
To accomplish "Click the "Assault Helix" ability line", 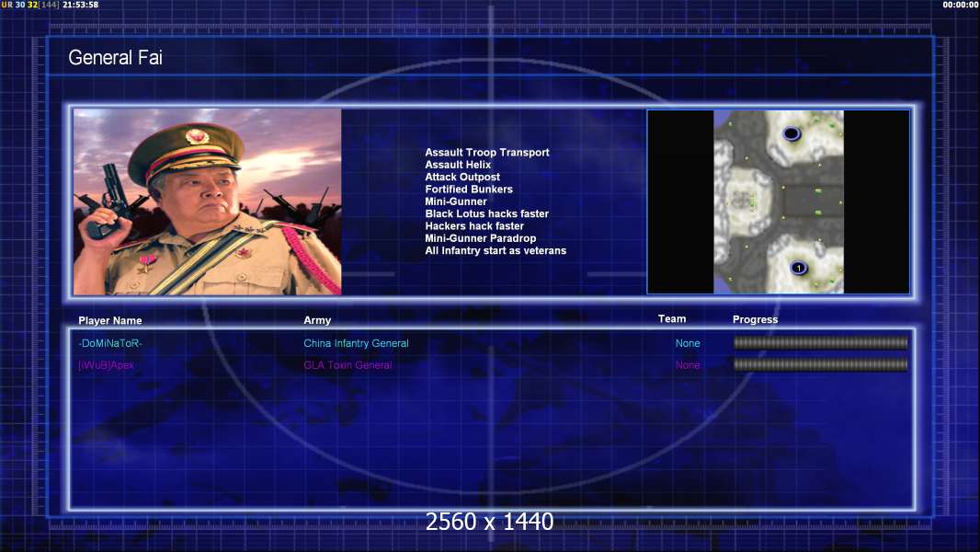I will pyautogui.click(x=458, y=165).
